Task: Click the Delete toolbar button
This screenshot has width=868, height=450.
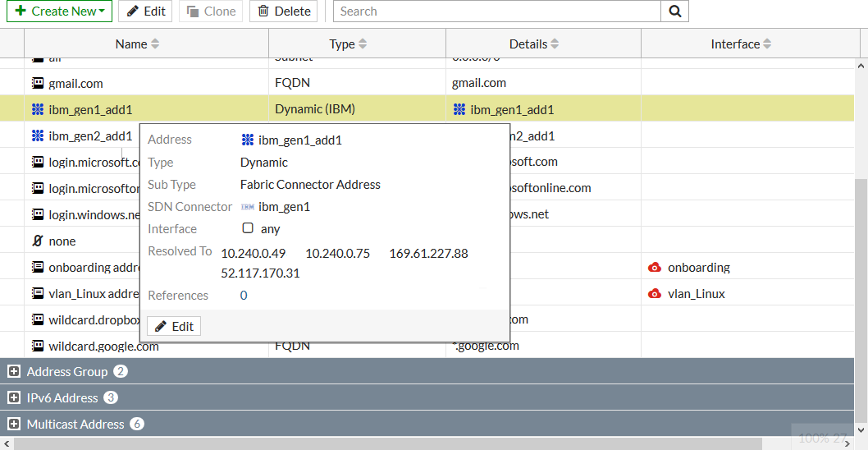Action: (x=283, y=11)
